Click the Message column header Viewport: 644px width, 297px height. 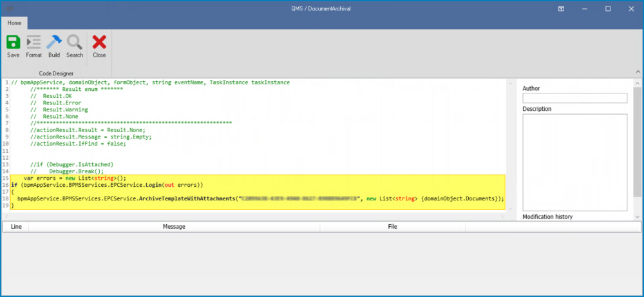click(174, 227)
